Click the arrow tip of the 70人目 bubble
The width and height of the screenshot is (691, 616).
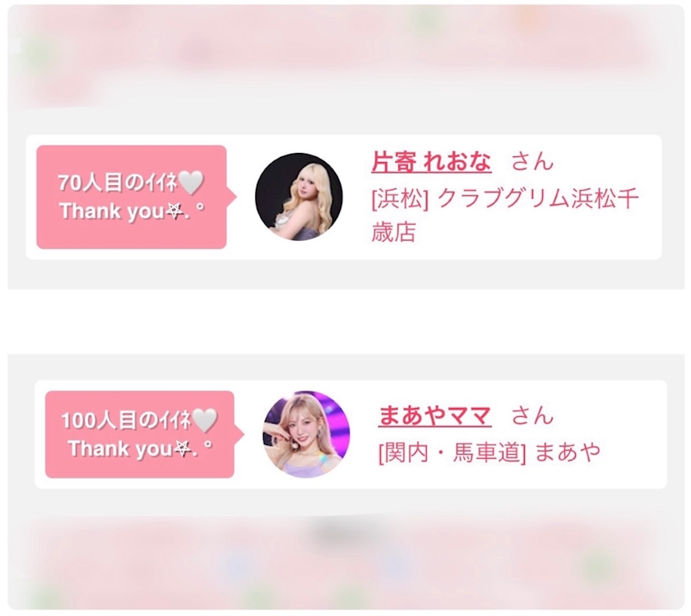[x=232, y=197]
